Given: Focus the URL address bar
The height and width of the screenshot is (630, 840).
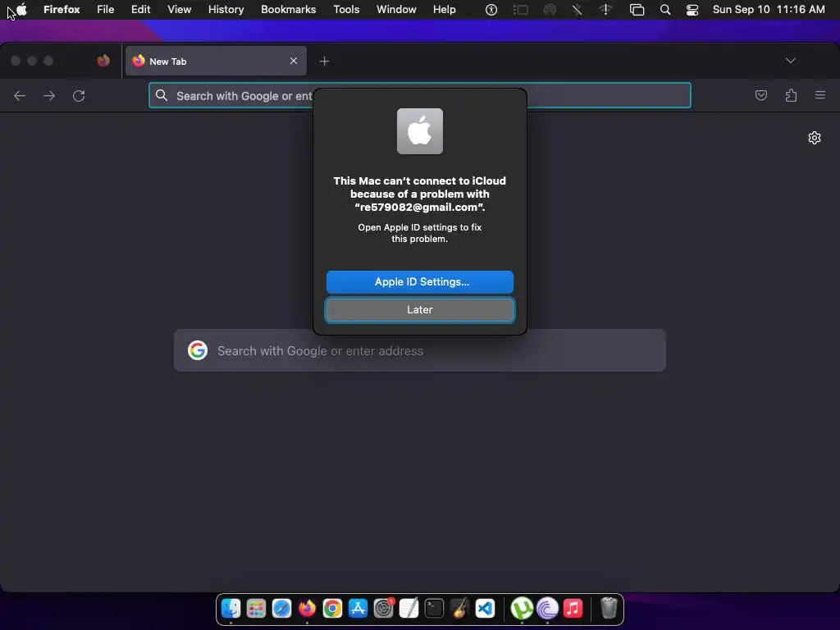Looking at the screenshot, I should click(420, 95).
